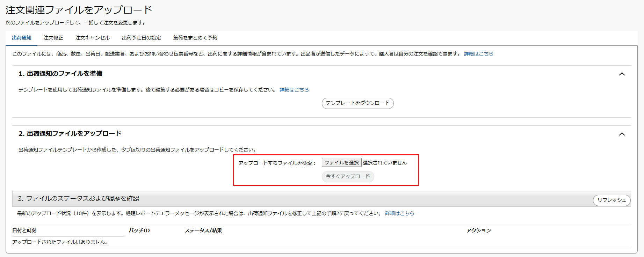Click the 3. ファイルのステータスおよび履歴を確認 heading
This screenshot has width=644, height=257.
(x=79, y=199)
